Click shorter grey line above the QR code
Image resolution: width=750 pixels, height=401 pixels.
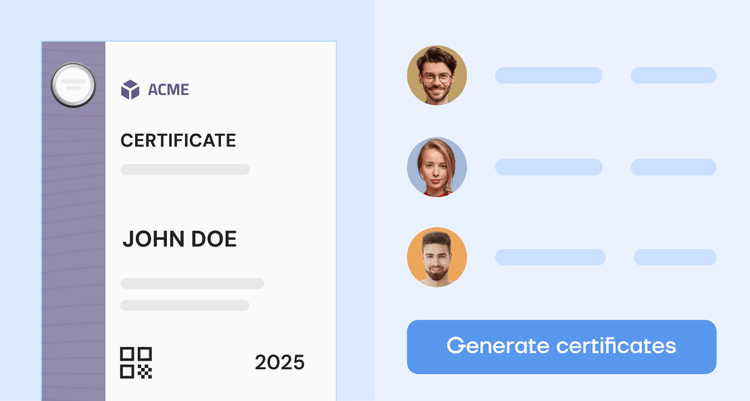185,305
